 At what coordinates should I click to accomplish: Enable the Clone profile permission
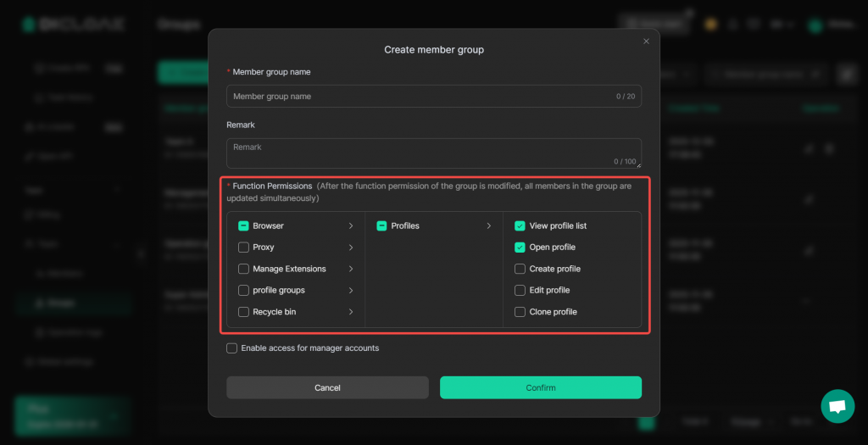coord(520,312)
